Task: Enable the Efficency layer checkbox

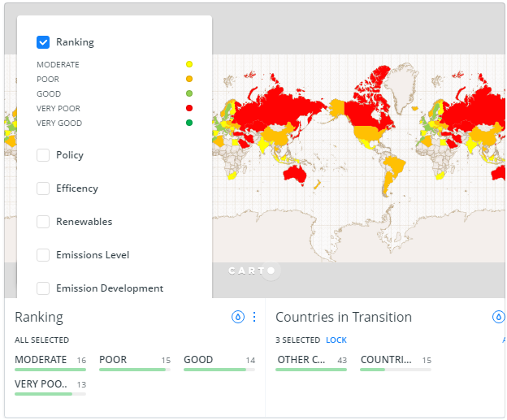Action: pyautogui.click(x=43, y=188)
